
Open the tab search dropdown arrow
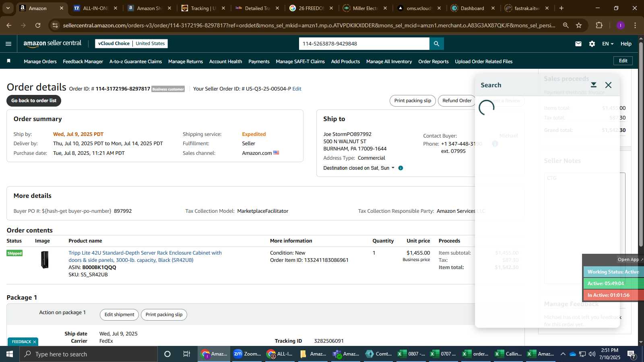click(8, 8)
